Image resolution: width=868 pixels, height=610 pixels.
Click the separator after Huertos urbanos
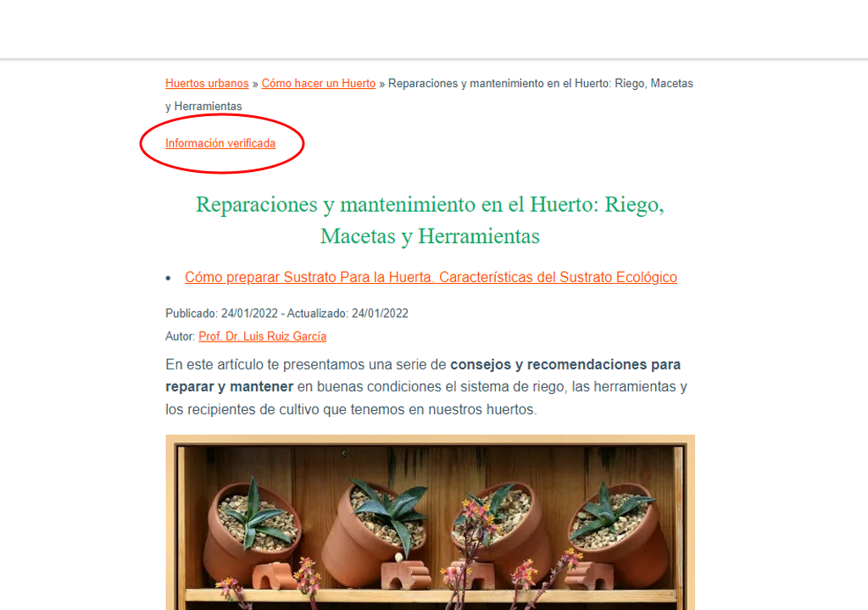point(255,84)
